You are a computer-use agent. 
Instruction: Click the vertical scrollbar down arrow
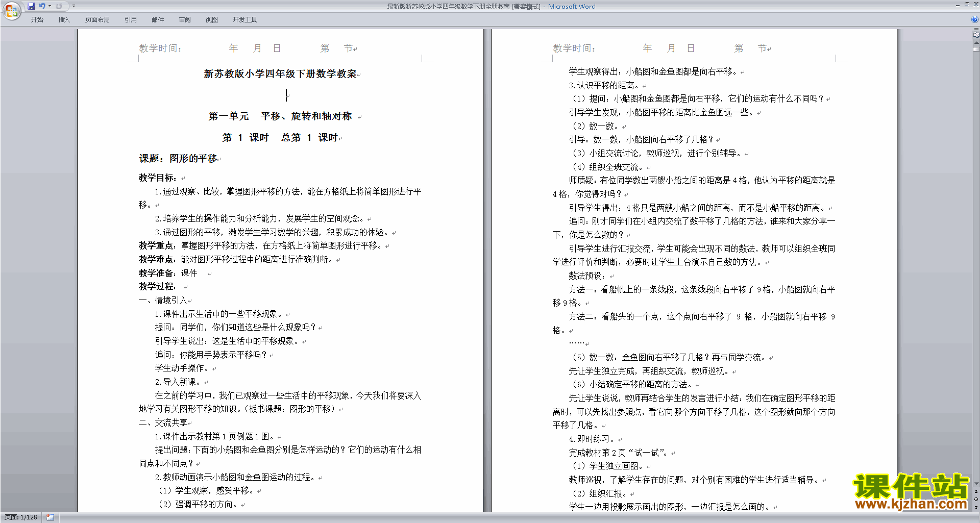(x=976, y=483)
